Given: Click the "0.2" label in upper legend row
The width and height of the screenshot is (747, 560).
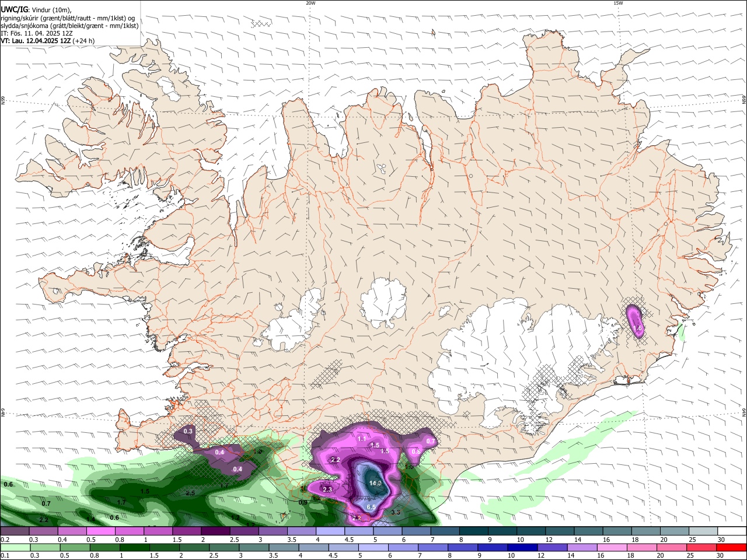Looking at the screenshot, I should tap(5, 540).
